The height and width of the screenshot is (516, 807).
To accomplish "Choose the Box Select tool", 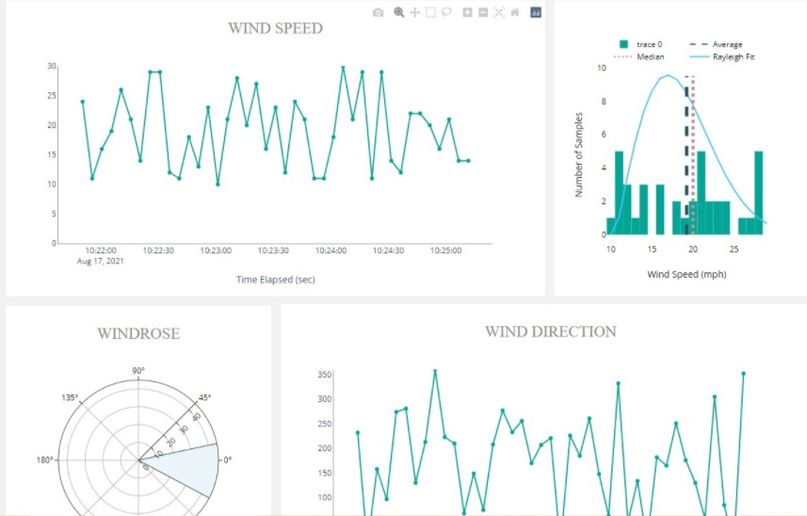I will tap(431, 13).
